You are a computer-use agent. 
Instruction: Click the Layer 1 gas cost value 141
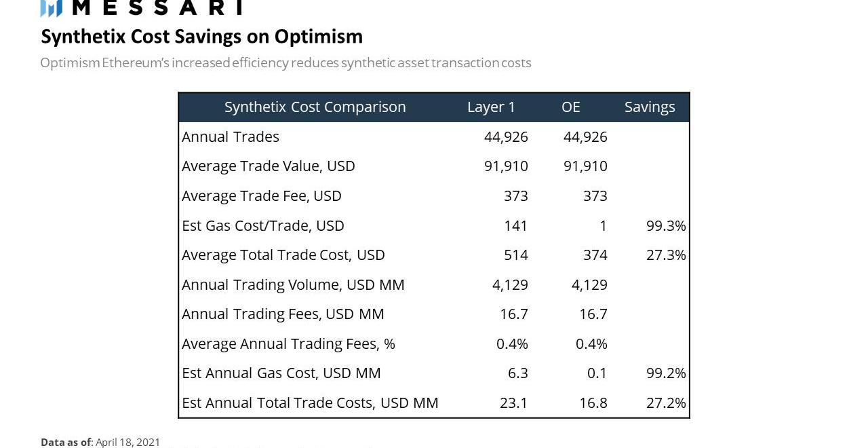click(x=515, y=225)
